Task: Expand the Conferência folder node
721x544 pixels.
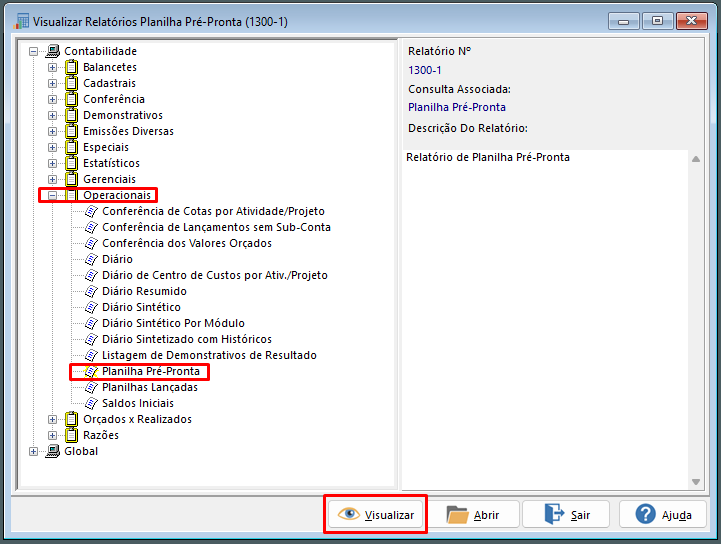Action: 52,99
